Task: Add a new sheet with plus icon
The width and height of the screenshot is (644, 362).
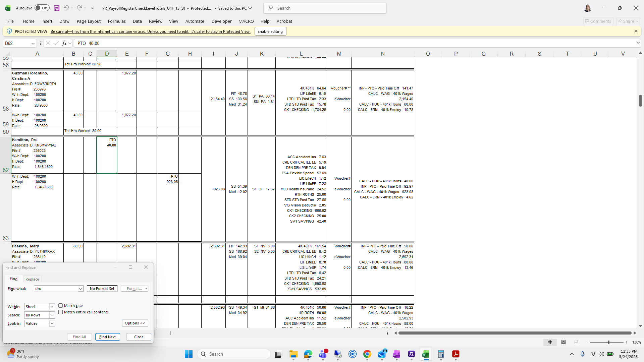Action: pyautogui.click(x=170, y=333)
